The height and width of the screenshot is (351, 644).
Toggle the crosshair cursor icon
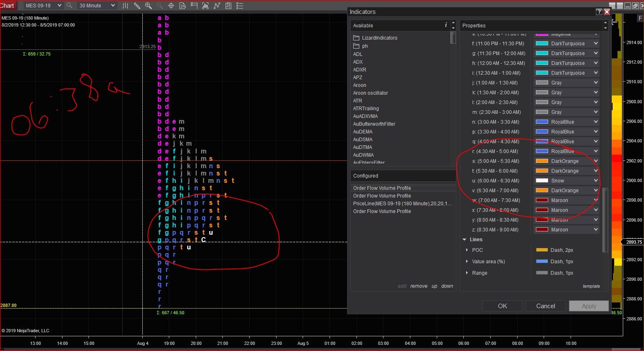tap(171, 6)
